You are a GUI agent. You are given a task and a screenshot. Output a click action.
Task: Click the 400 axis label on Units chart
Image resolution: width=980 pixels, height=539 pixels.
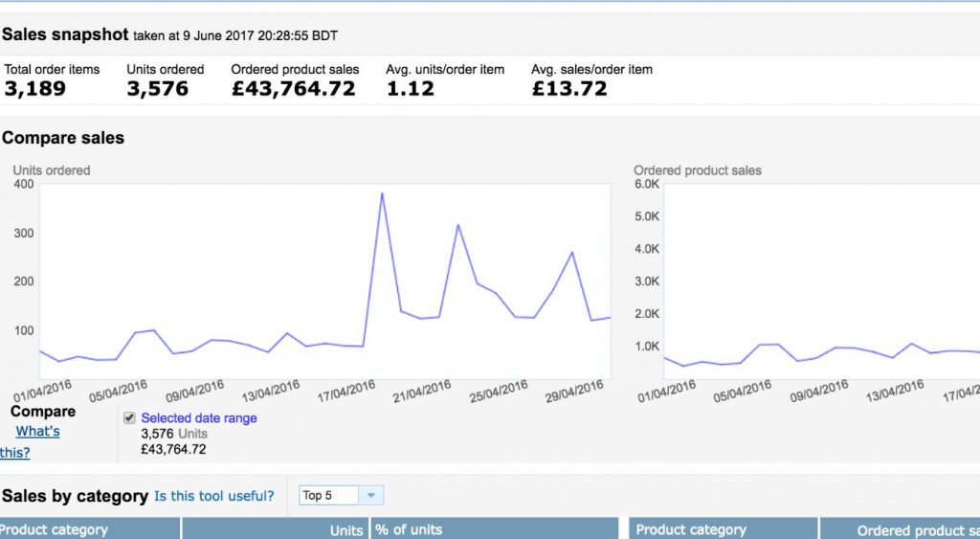tap(24, 184)
